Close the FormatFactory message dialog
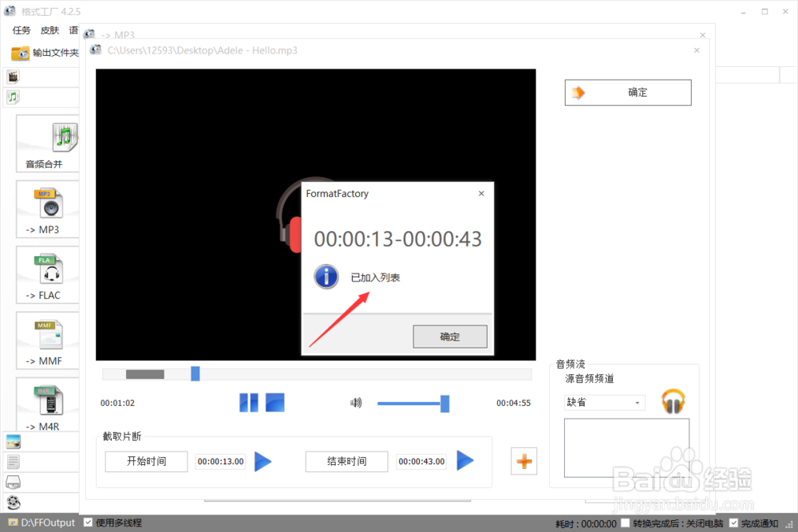Screen dimensions: 798x532 click(x=481, y=193)
